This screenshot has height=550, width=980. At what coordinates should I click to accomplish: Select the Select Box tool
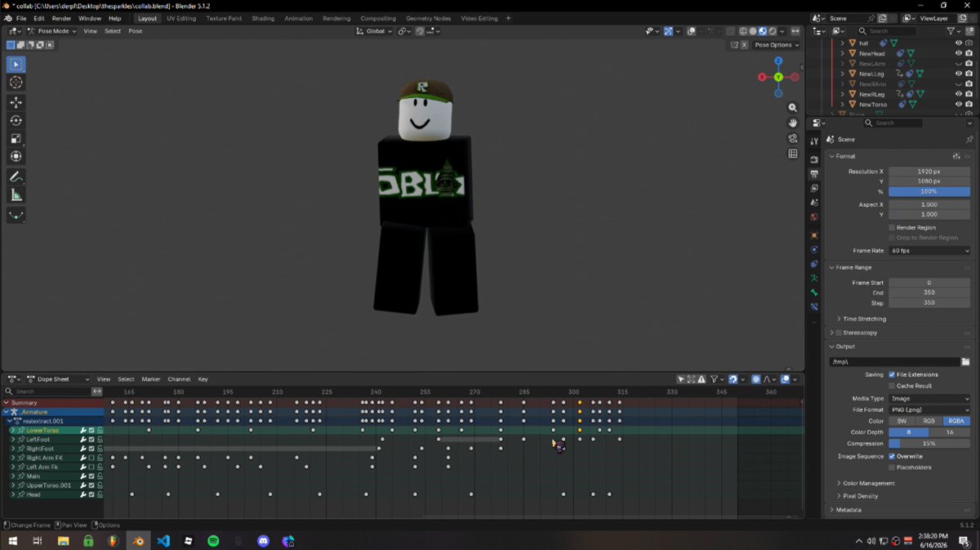pos(16,65)
